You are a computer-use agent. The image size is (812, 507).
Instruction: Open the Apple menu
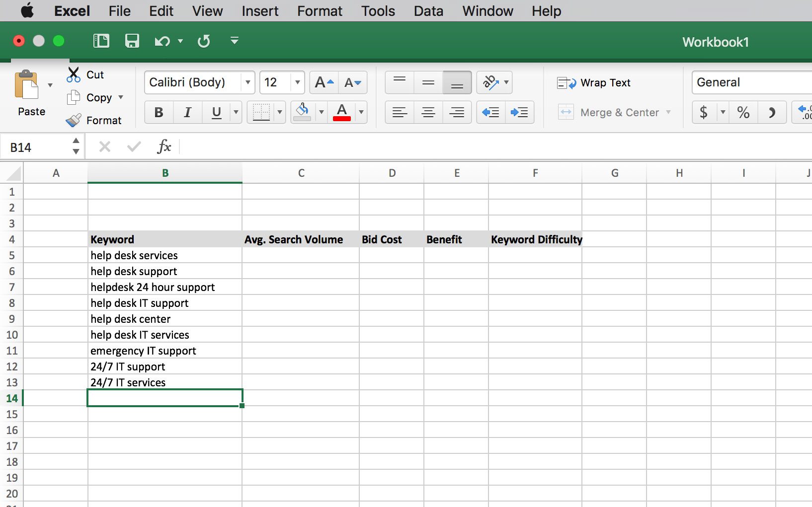pos(27,10)
